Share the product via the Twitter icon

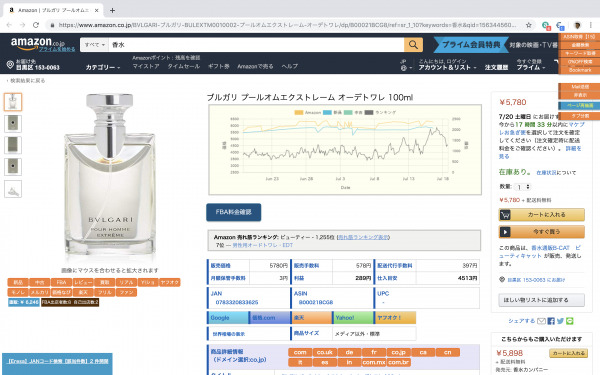(560, 321)
